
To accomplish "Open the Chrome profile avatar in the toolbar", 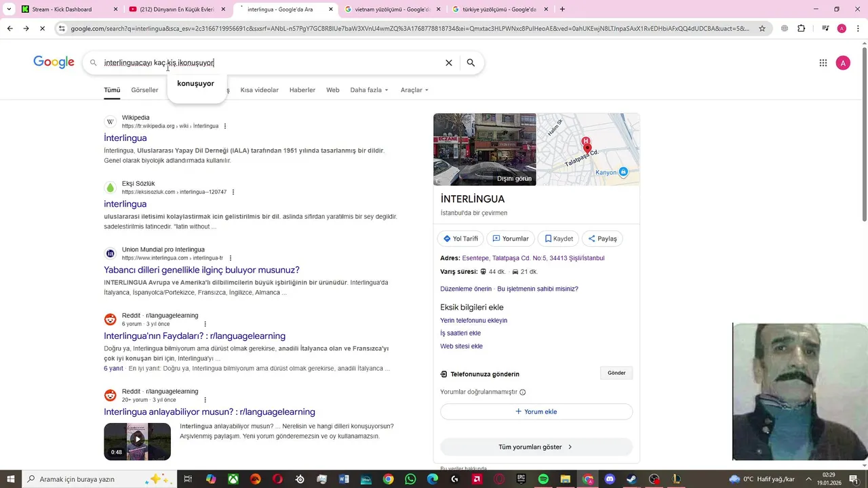I will (x=842, y=28).
